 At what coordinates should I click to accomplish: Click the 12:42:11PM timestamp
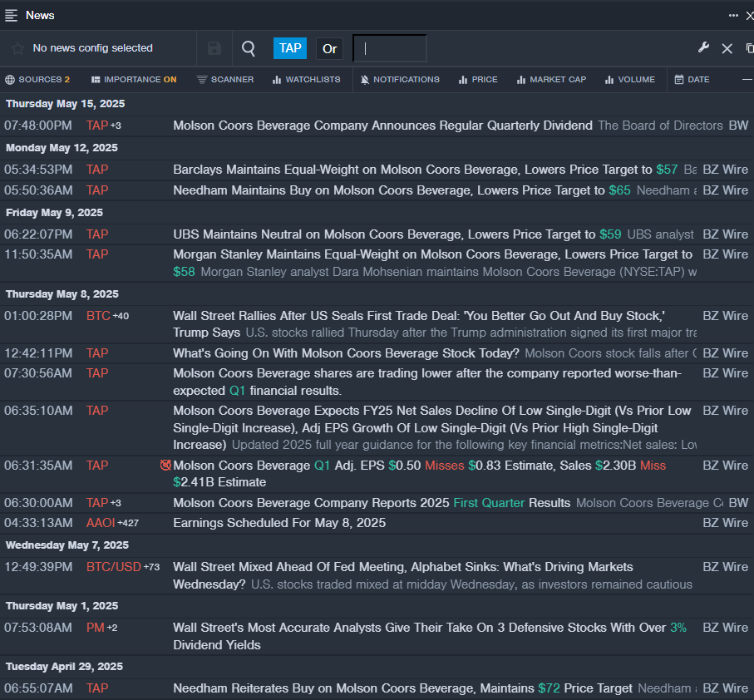[x=38, y=352]
